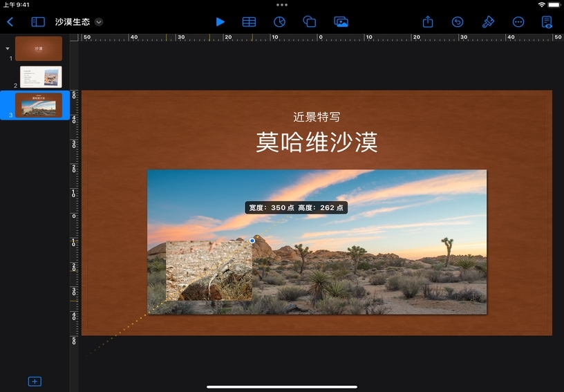This screenshot has width=564, height=392.
Task: Add a new slide
Action: [x=35, y=381]
